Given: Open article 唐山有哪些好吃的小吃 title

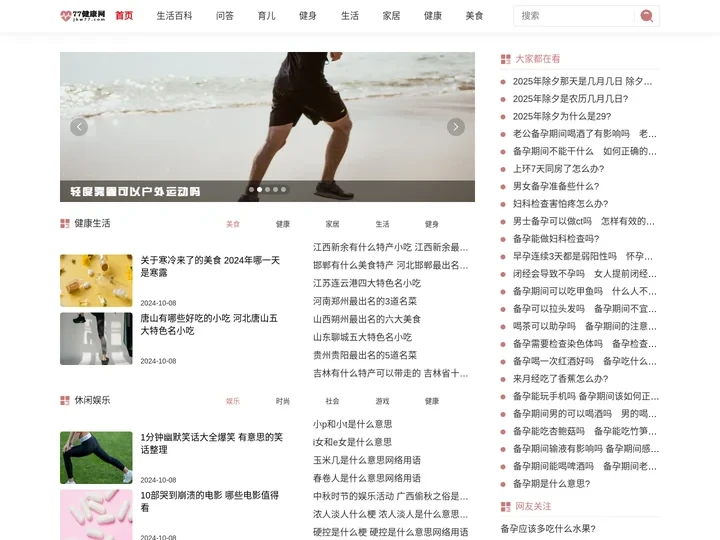Looking at the screenshot, I should [x=209, y=324].
